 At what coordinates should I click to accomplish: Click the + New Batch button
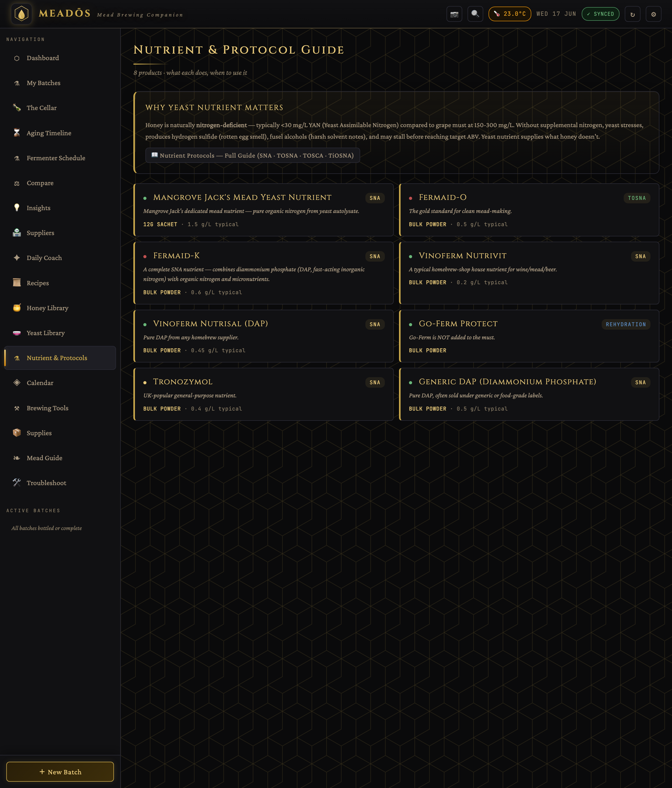point(60,772)
